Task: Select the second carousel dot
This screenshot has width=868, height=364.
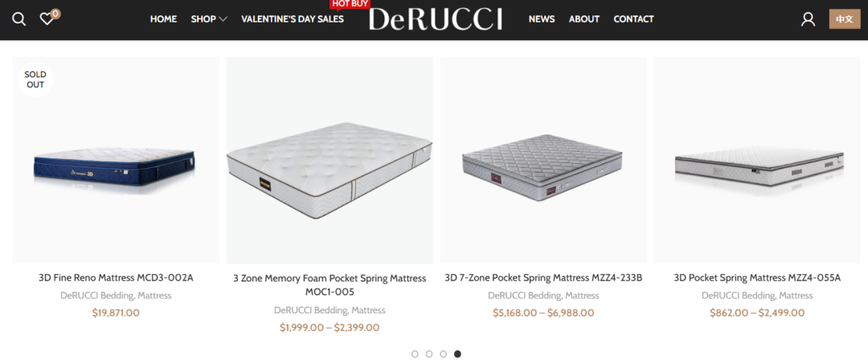Action: (x=429, y=354)
